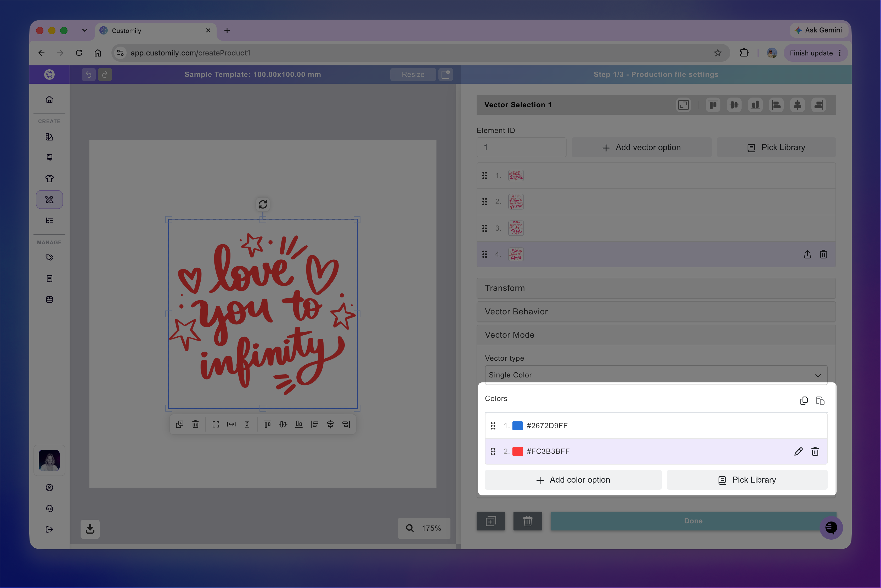Click align bottom icon in Vector Selection header
The width and height of the screenshot is (881, 588).
coord(755,105)
